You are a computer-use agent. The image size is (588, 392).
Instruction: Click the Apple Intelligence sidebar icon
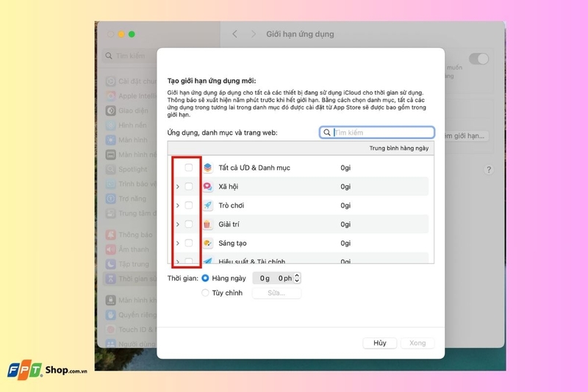pos(111,96)
